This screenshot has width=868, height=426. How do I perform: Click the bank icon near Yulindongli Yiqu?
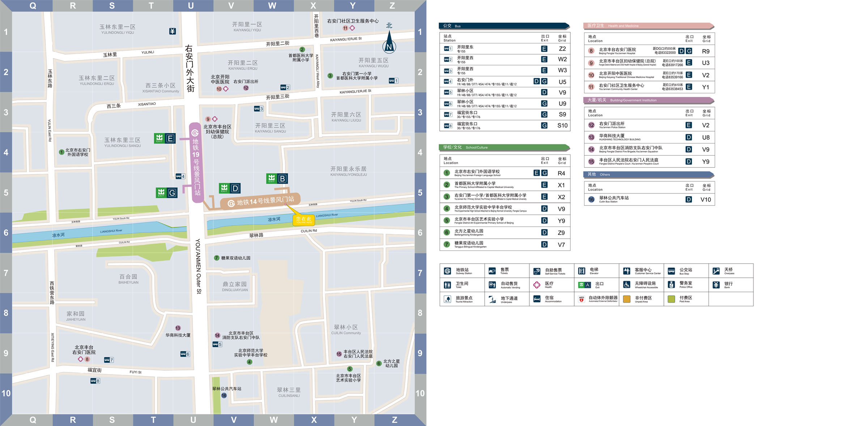(173, 31)
